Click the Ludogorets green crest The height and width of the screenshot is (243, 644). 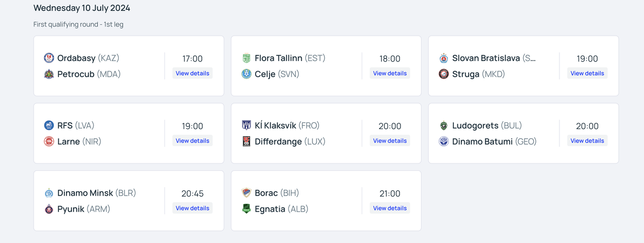[444, 125]
